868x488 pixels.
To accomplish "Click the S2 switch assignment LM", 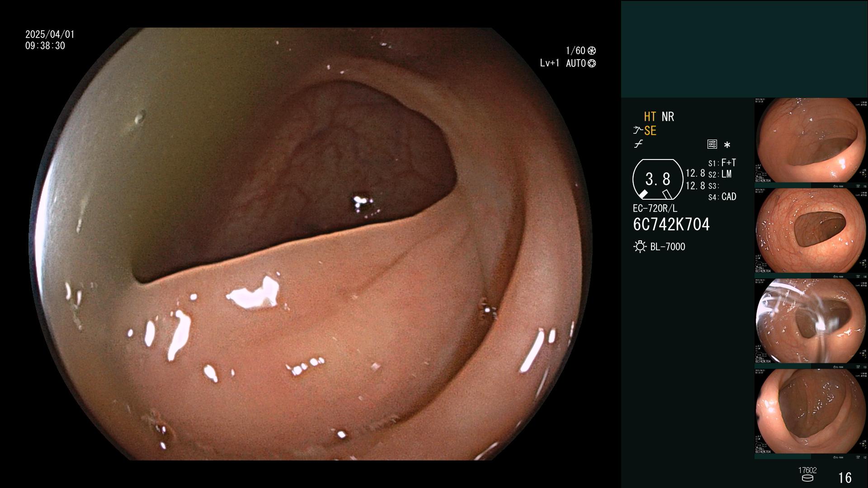I will point(720,174).
